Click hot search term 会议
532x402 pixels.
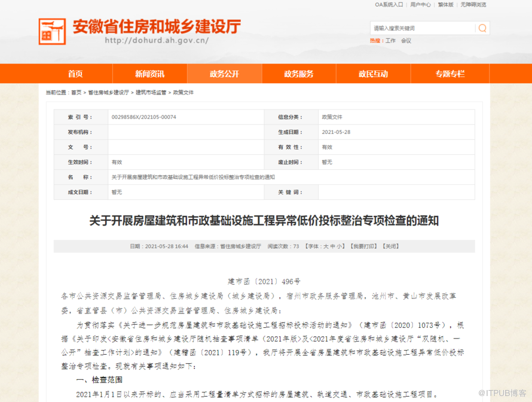406,41
